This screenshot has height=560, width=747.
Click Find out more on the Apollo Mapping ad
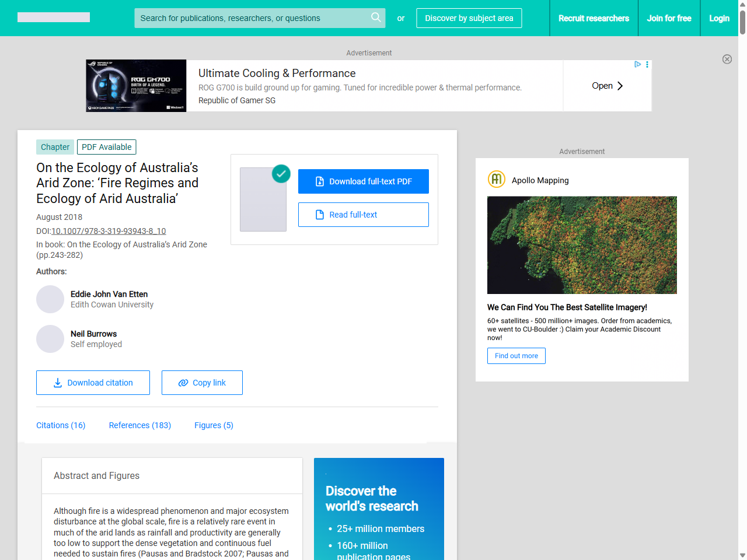516,356
